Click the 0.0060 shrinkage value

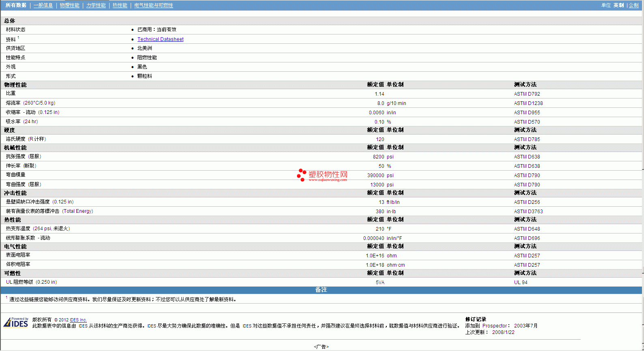tap(377, 113)
